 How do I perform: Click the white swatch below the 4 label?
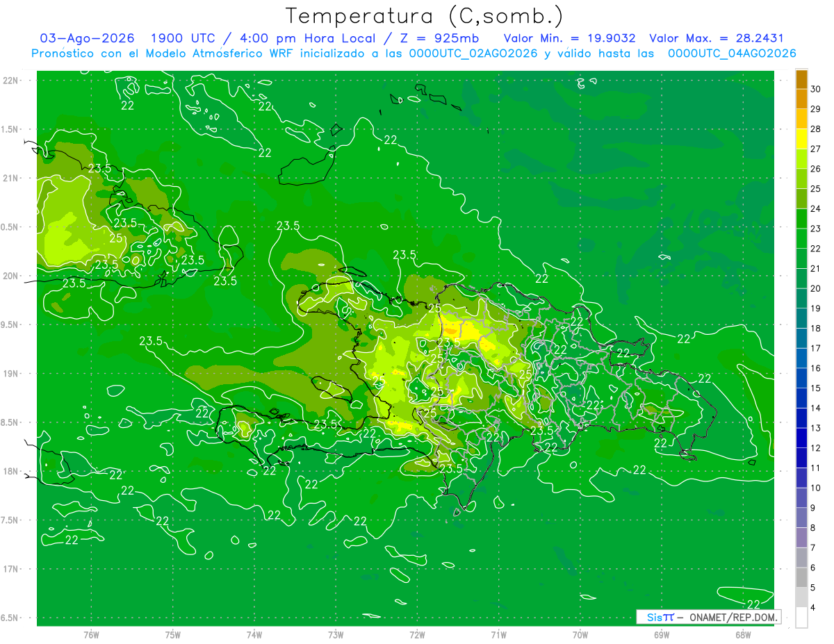click(801, 618)
